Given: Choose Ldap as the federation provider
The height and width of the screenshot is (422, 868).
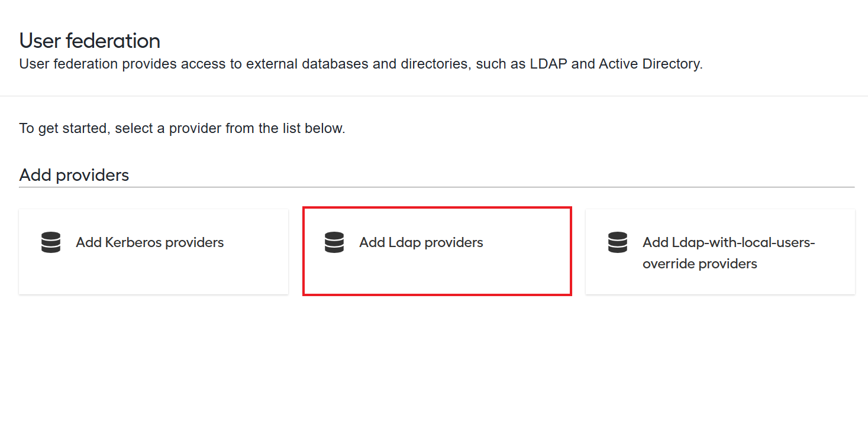Looking at the screenshot, I should pyautogui.click(x=437, y=252).
